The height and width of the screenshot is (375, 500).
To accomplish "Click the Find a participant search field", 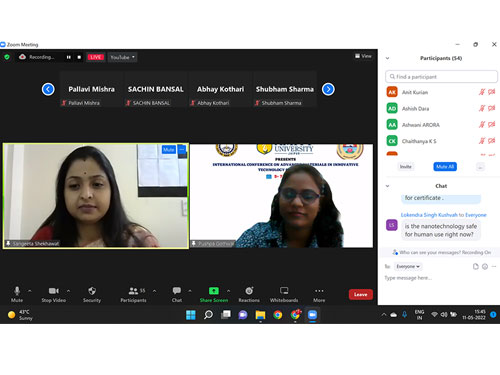I will 442,77.
